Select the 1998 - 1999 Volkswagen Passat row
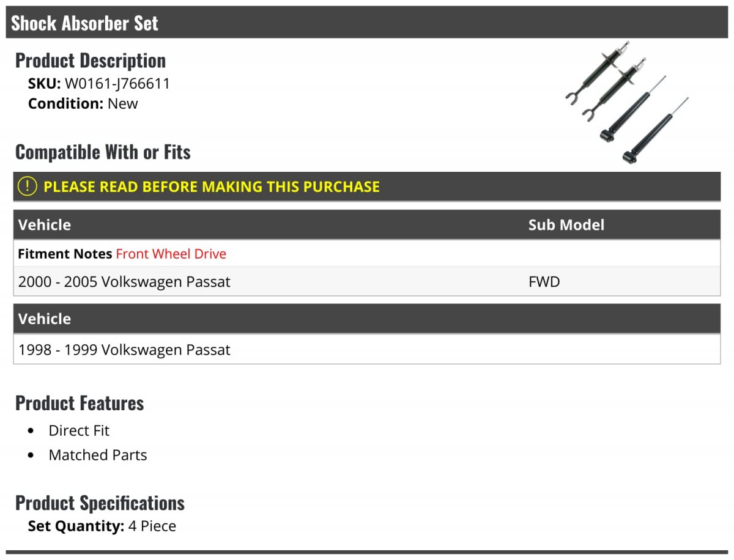Image resolution: width=734 pixels, height=560 pixels. 125,350
